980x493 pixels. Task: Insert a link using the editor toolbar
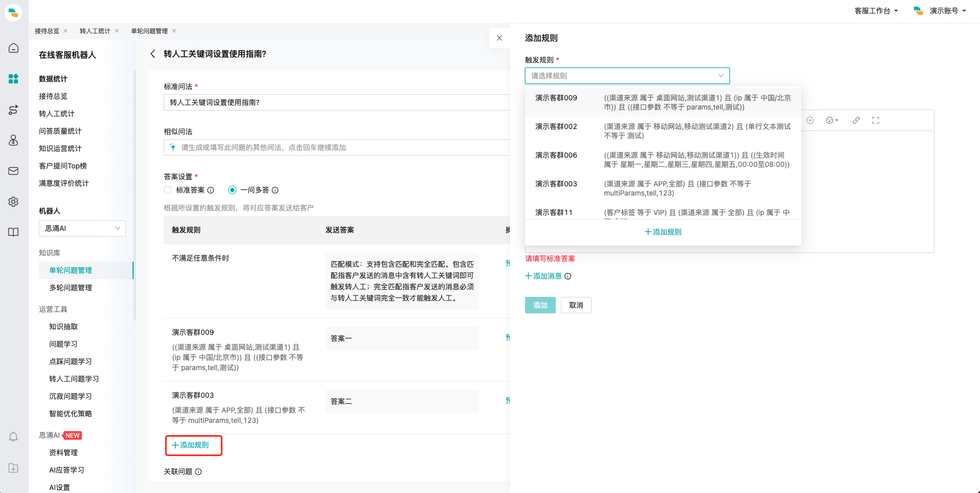[856, 120]
